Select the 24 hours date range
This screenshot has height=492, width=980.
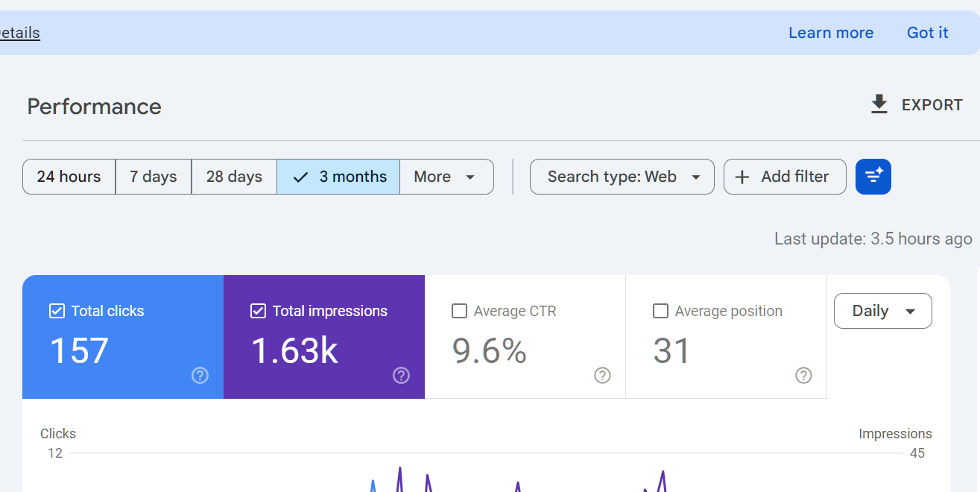(x=69, y=177)
